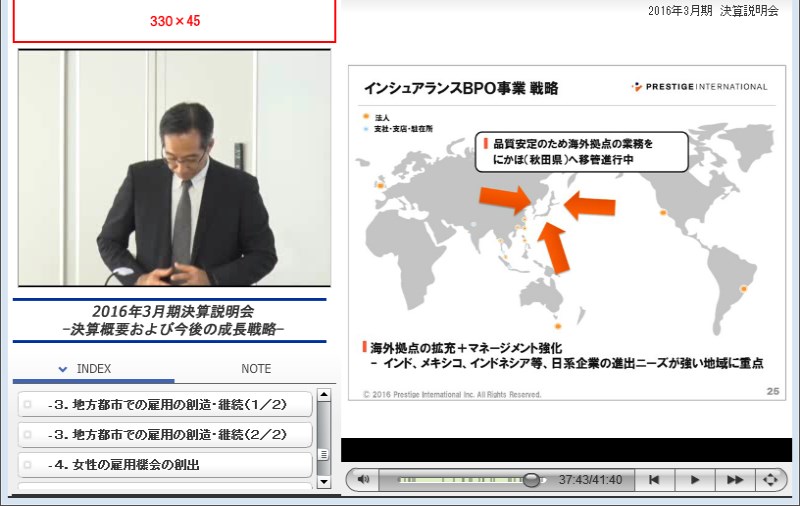Collapse the INDEX chevron arrow
The height and width of the screenshot is (506, 800).
point(63,369)
